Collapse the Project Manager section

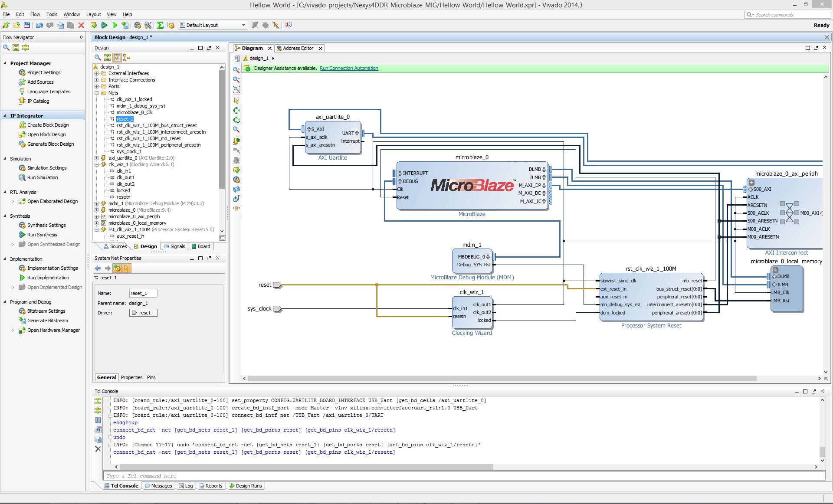pyautogui.click(x=5, y=63)
